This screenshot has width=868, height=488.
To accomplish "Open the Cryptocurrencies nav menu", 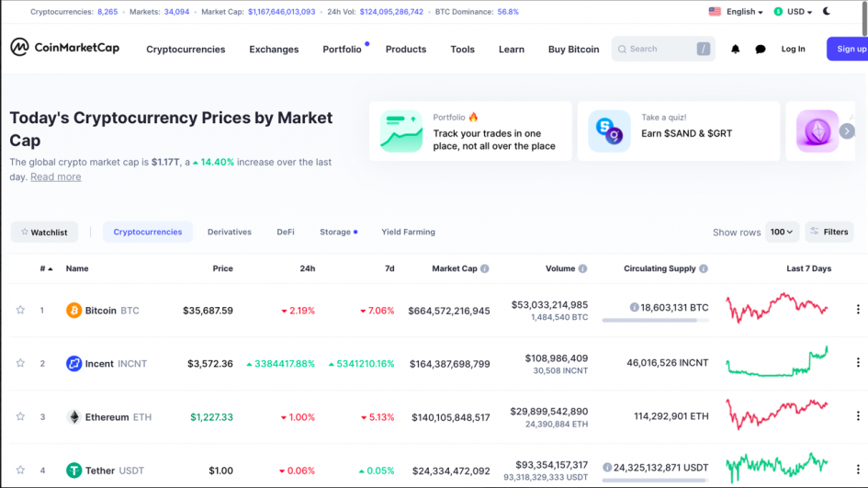I will click(186, 50).
